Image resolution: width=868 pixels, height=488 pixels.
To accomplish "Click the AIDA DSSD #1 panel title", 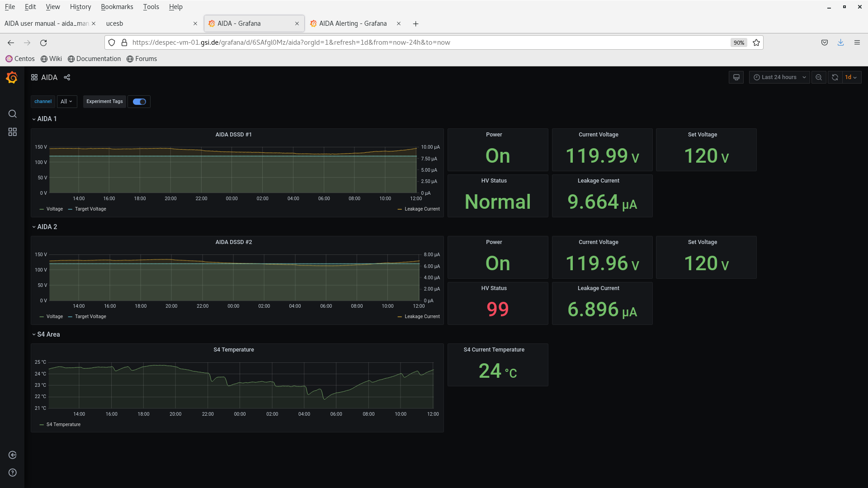I will click(233, 135).
